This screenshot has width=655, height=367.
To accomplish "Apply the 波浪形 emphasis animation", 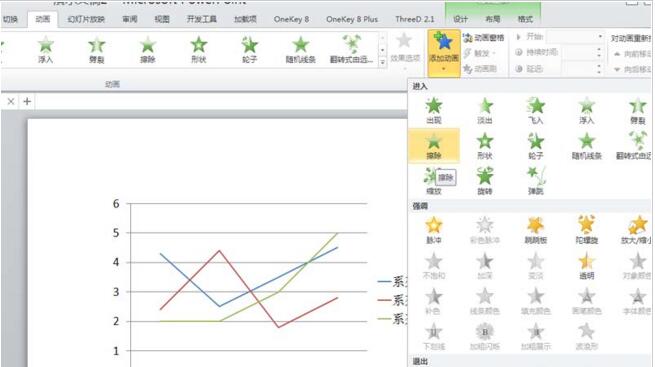I will point(586,337).
